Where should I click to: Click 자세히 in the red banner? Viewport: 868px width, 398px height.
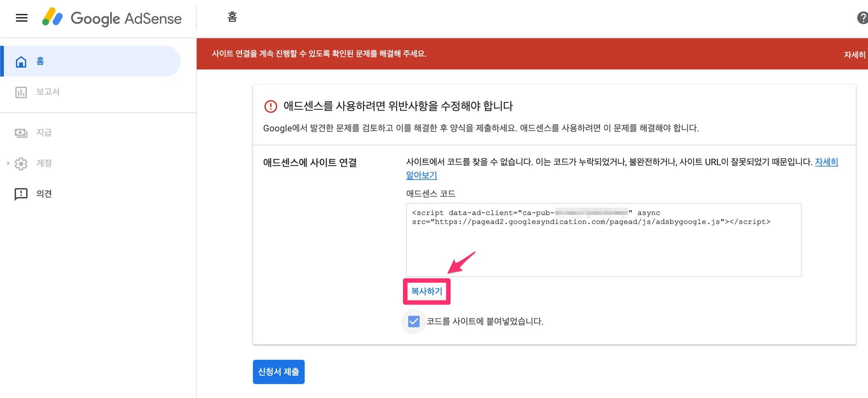pyautogui.click(x=854, y=55)
